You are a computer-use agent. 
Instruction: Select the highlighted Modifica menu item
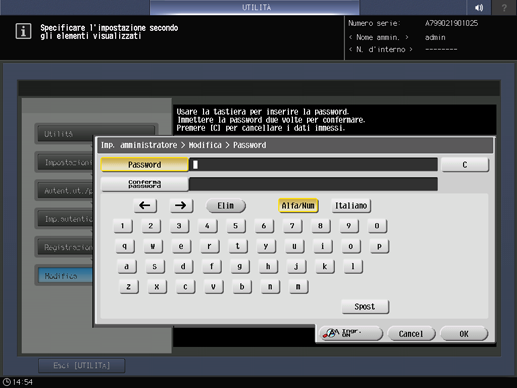(65, 276)
